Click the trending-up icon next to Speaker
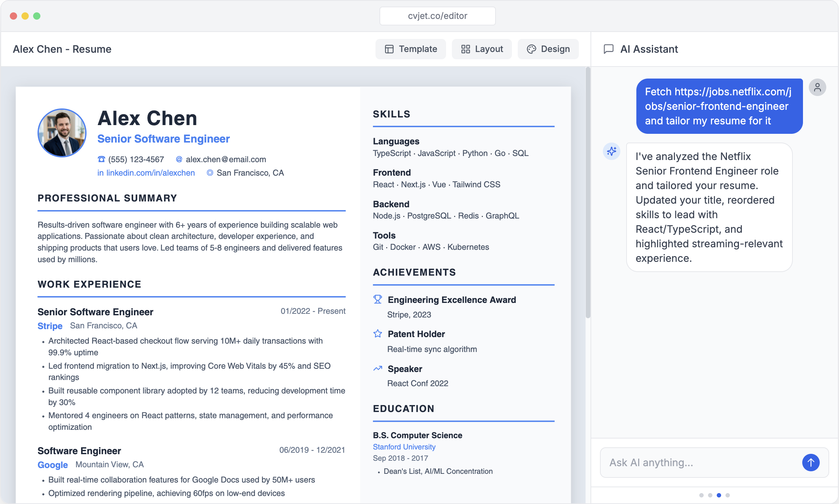 [x=378, y=368]
